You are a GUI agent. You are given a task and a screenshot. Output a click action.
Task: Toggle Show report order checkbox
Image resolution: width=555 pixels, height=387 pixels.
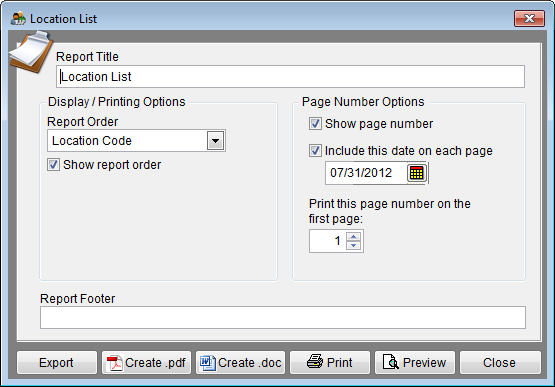point(53,165)
